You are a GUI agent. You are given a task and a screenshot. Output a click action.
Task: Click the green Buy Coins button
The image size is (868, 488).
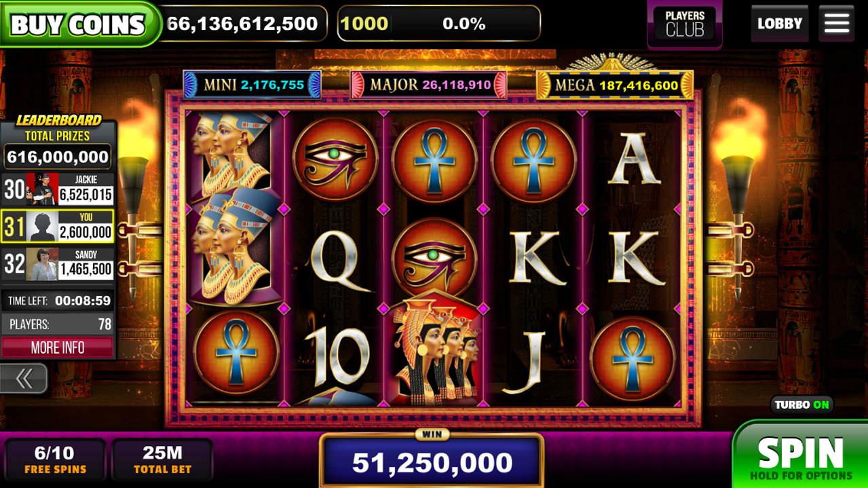[x=79, y=24]
